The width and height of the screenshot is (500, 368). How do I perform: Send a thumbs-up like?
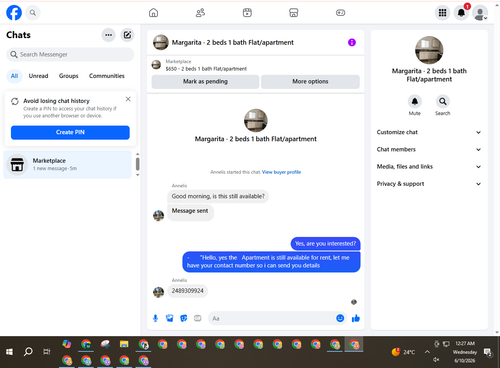pyautogui.click(x=356, y=318)
